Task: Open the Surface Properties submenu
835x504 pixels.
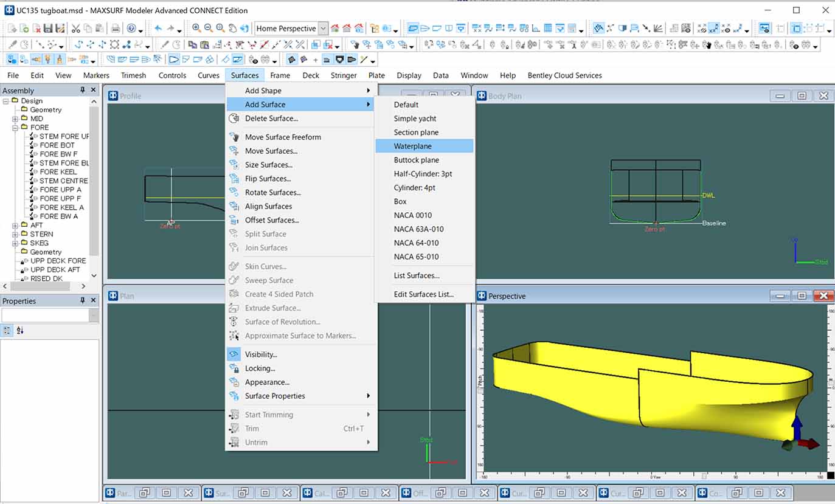Action: pos(301,396)
